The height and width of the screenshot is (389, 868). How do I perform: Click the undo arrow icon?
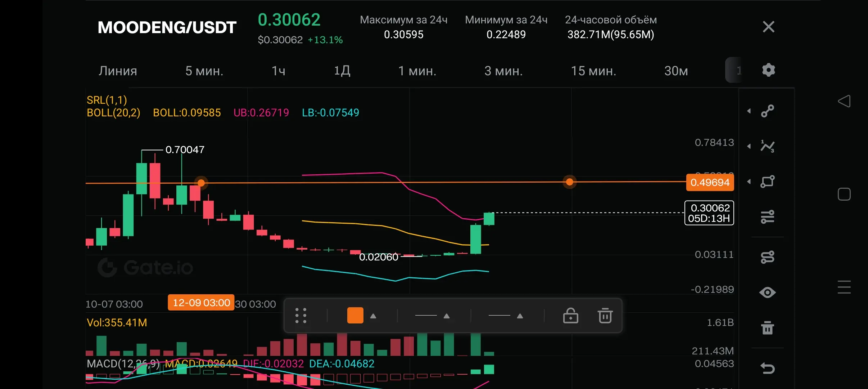tap(767, 368)
